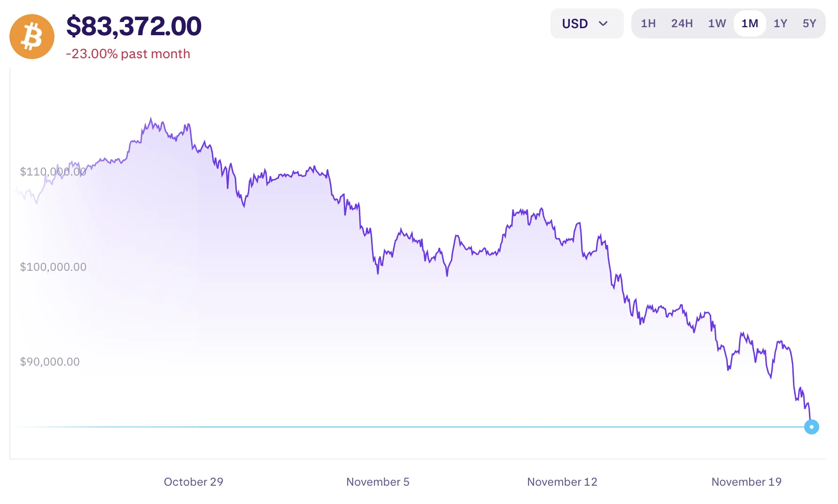Image resolution: width=838 pixels, height=504 pixels.
Task: Click the active 1M timeframe button
Action: [750, 23]
